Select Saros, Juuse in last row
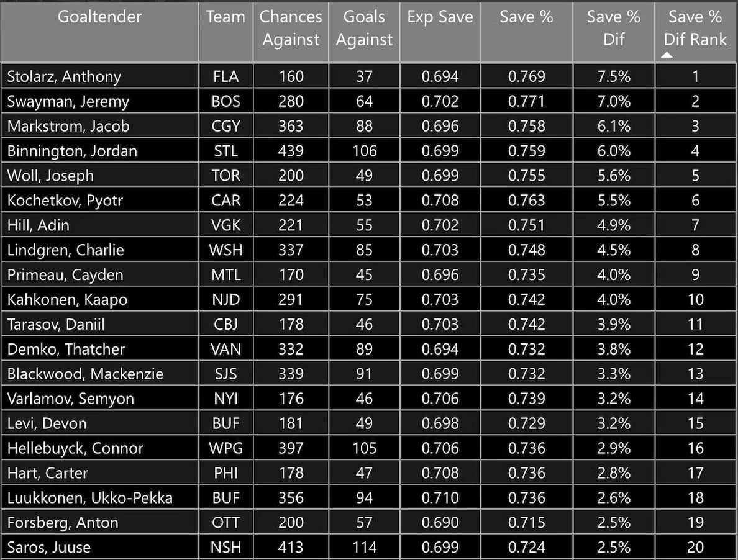Screen dimensions: 738x560 click(x=48, y=548)
